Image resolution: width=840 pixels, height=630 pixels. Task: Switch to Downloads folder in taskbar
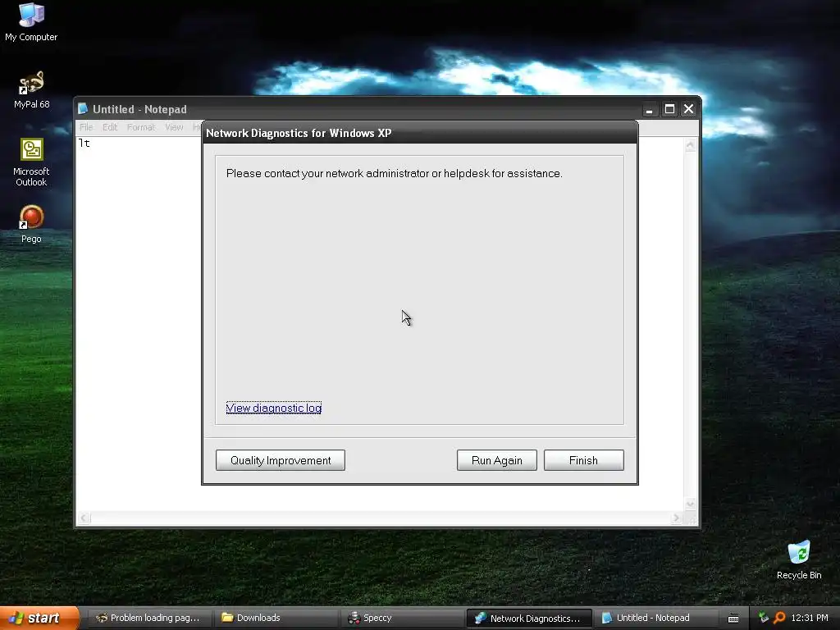(x=276, y=618)
